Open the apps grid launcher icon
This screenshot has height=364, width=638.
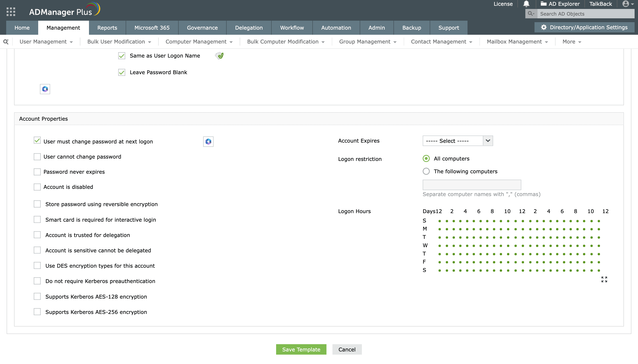coord(11,12)
